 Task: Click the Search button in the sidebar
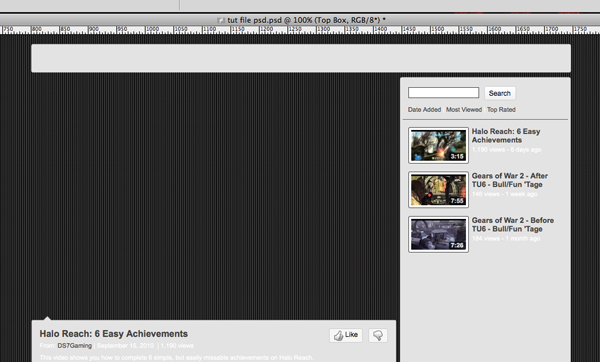pos(500,93)
